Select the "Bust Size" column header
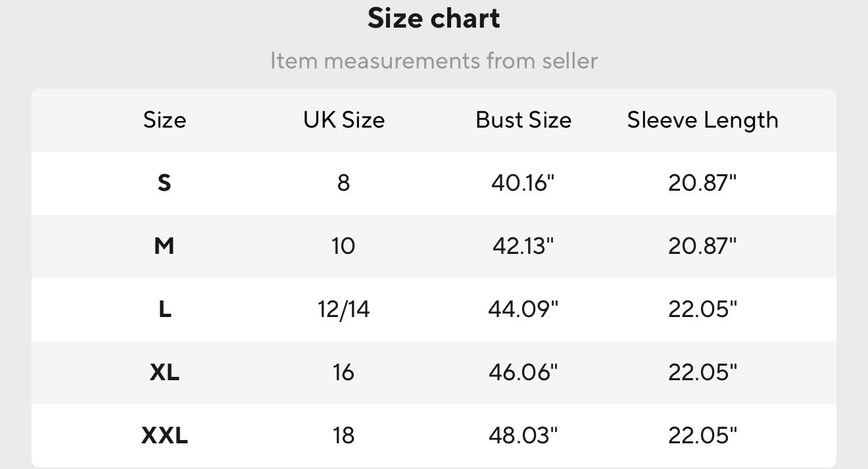 click(523, 120)
